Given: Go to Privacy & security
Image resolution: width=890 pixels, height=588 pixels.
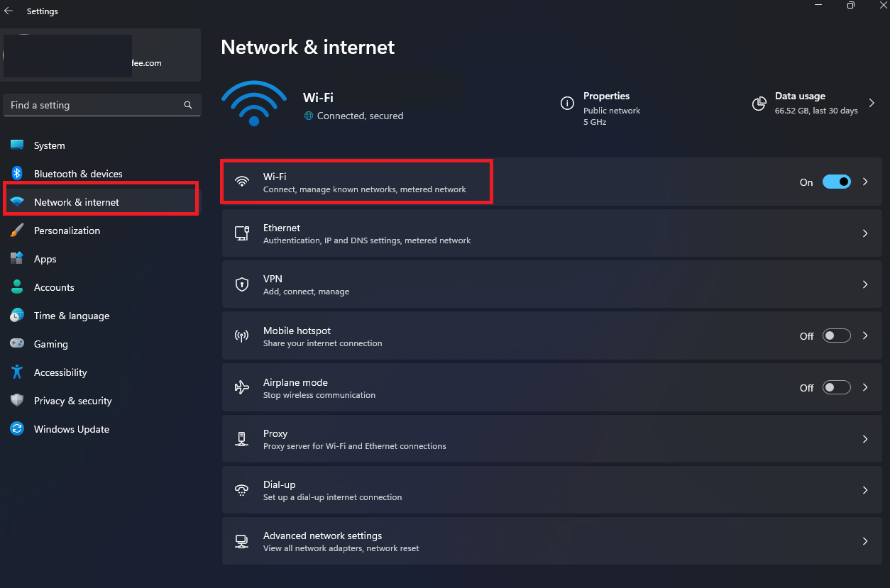Looking at the screenshot, I should pyautogui.click(x=72, y=401).
